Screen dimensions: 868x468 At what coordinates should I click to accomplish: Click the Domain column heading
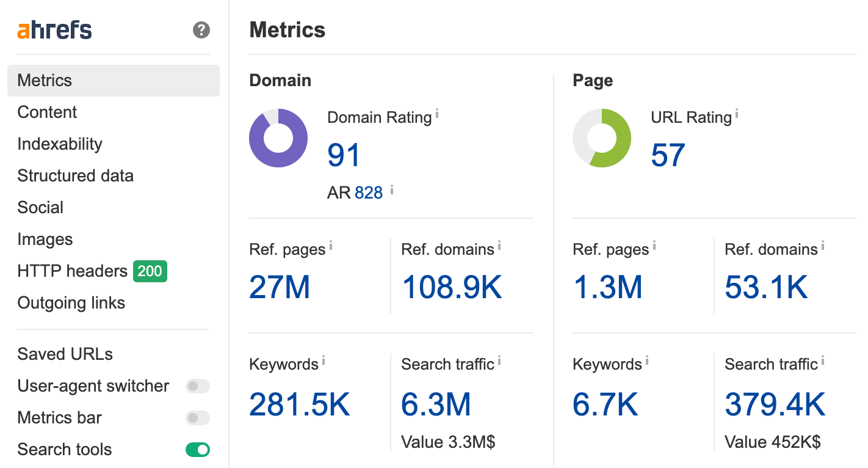point(280,81)
